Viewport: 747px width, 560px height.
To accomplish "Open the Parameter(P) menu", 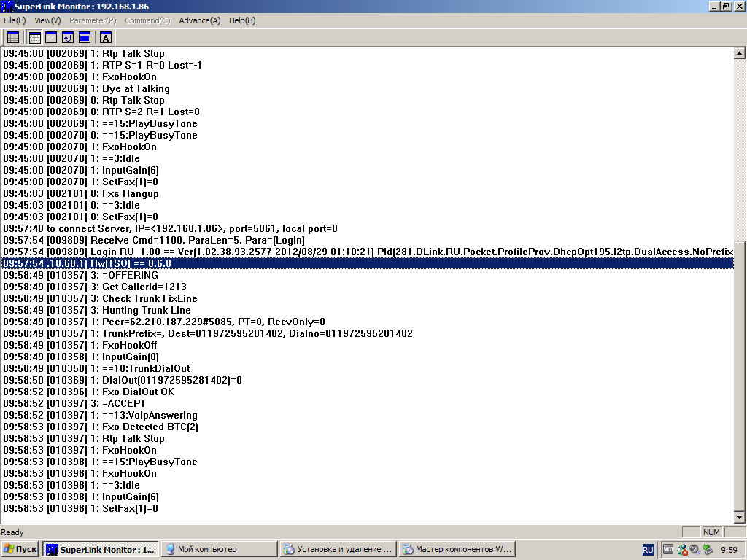I will (x=93, y=20).
